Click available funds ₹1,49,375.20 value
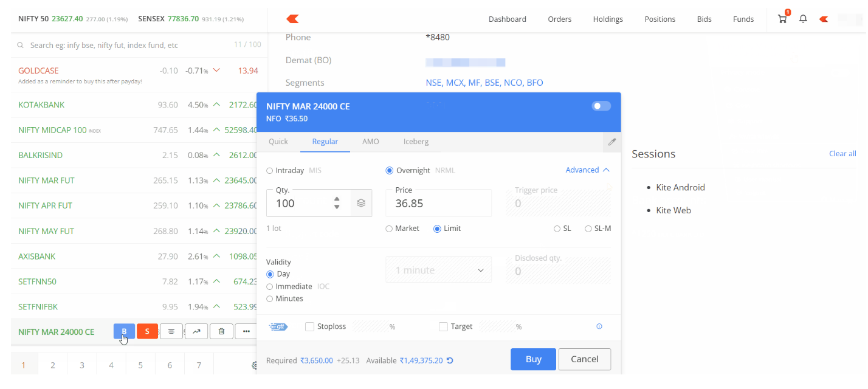Image resolution: width=868 pixels, height=389 pixels. [421, 360]
